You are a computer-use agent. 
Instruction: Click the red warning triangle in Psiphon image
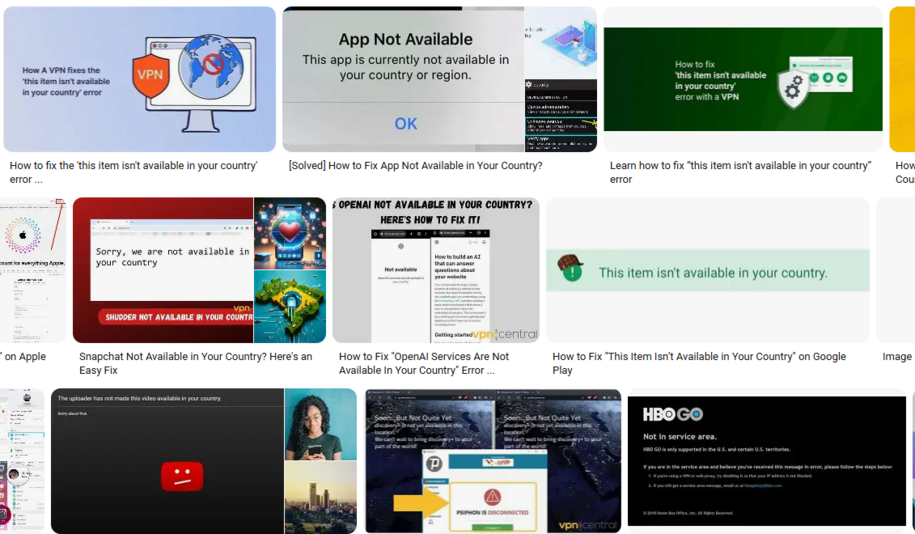point(492,497)
